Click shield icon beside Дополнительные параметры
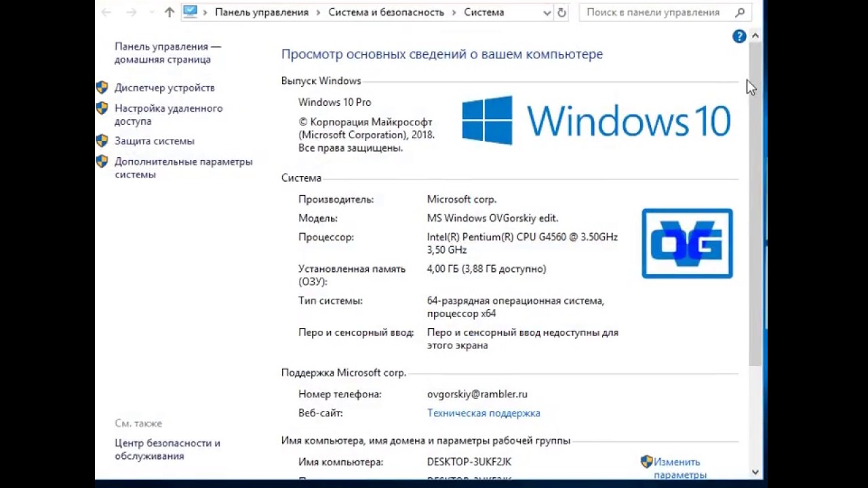The image size is (868, 488). pyautogui.click(x=102, y=161)
